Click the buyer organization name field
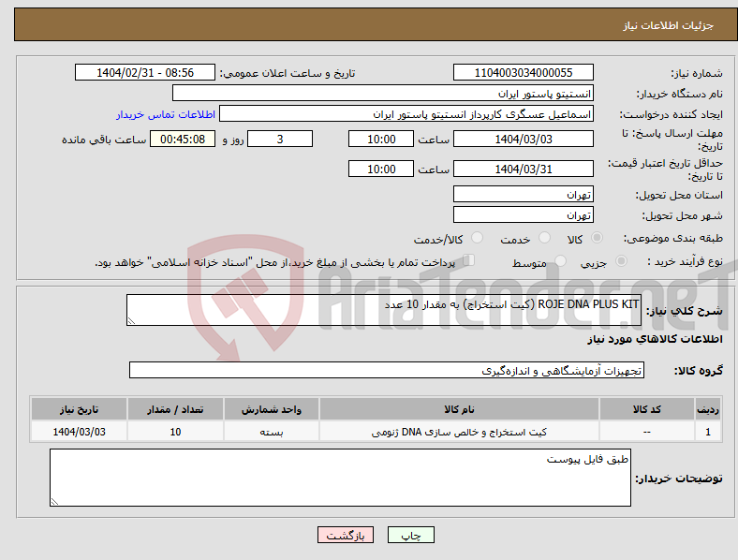738x560 pixels. (x=383, y=93)
